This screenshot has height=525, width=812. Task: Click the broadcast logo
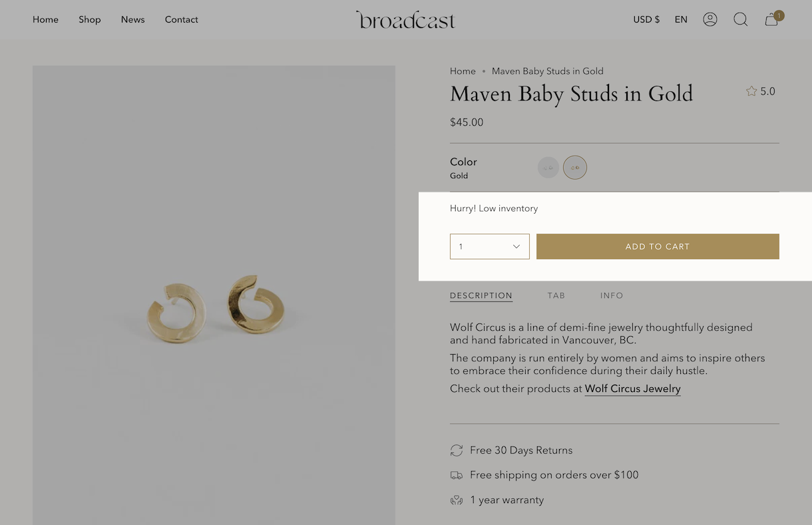406,19
